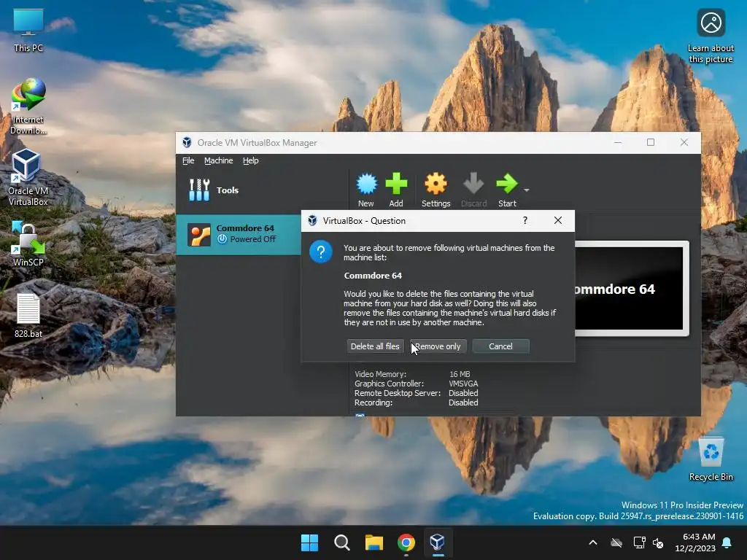Open File Explorer from taskbar

click(374, 542)
